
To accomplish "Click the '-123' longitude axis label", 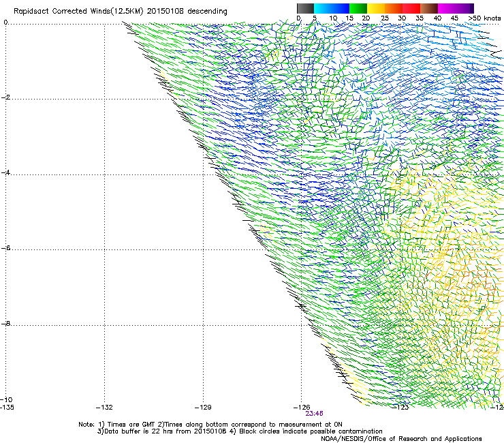I will coord(400,408).
